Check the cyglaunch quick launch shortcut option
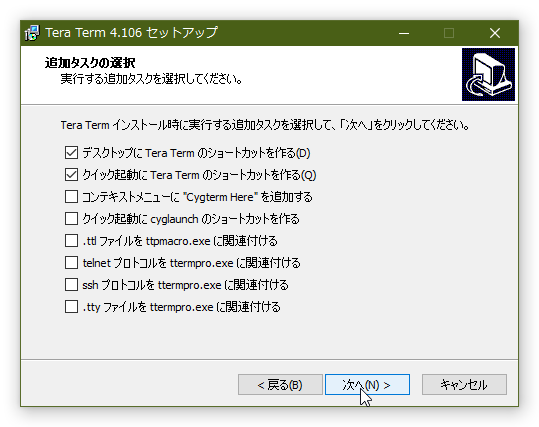Image resolution: width=539 pixels, height=427 pixels. (x=71, y=219)
